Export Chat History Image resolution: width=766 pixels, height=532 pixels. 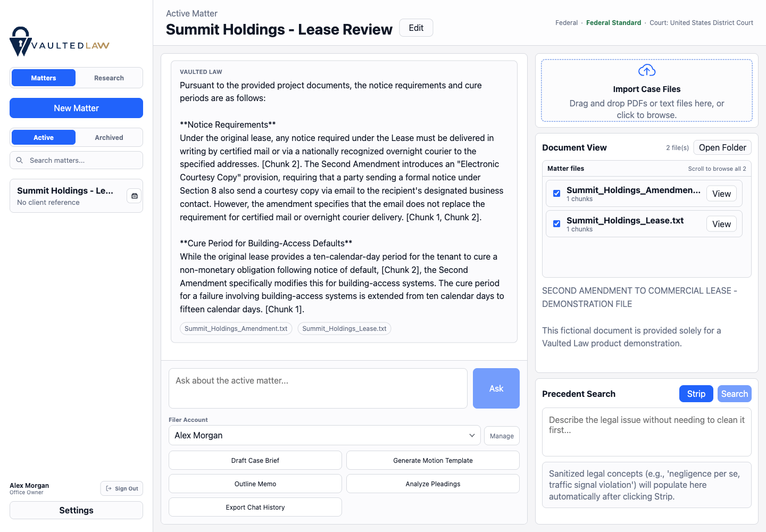[255, 507]
